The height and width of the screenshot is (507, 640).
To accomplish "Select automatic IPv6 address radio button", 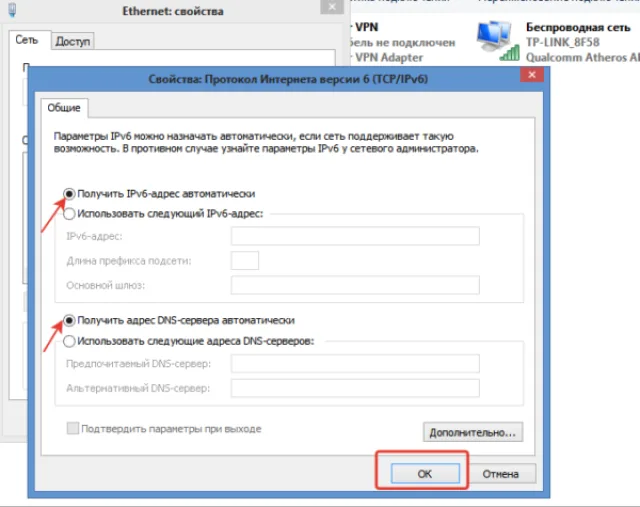I will click(x=69, y=194).
